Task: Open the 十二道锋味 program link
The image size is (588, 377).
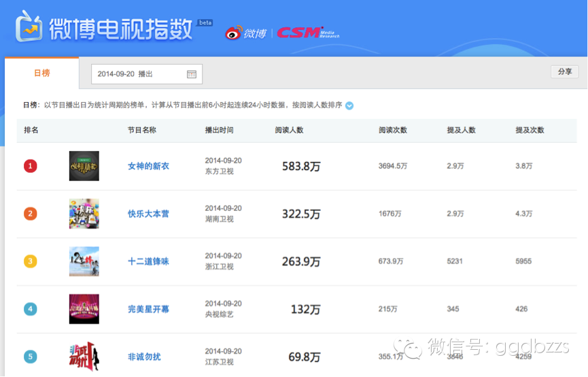Action: point(148,261)
